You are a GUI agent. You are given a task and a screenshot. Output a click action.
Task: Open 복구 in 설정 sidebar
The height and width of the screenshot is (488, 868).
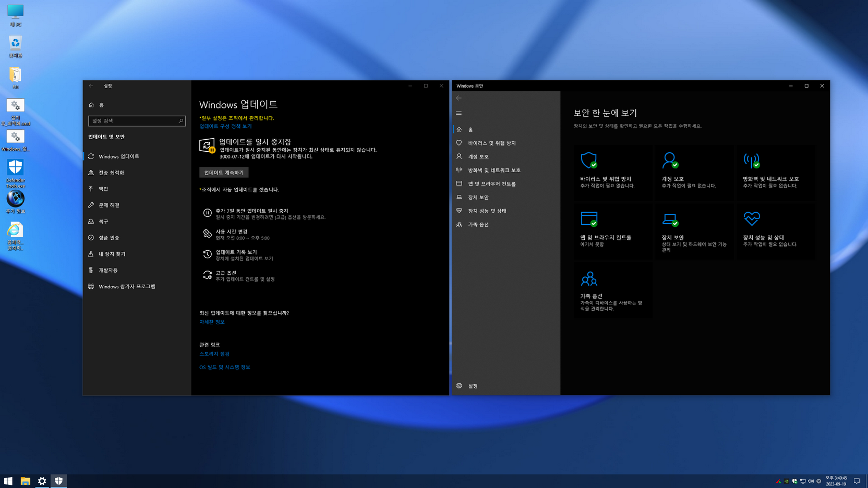coord(137,222)
